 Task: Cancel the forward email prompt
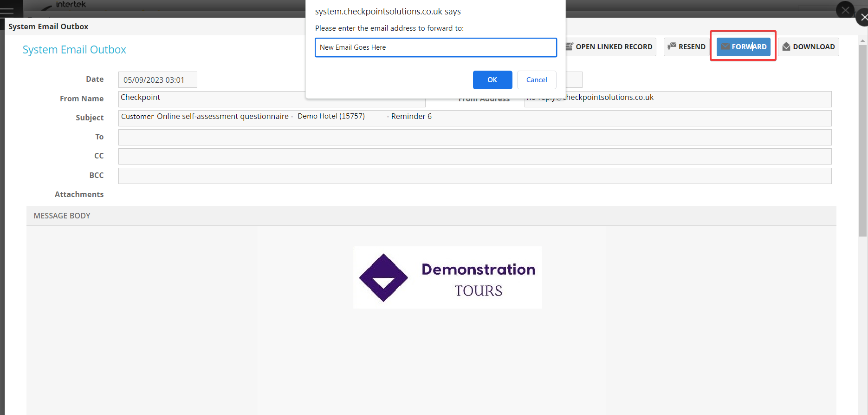tap(536, 80)
